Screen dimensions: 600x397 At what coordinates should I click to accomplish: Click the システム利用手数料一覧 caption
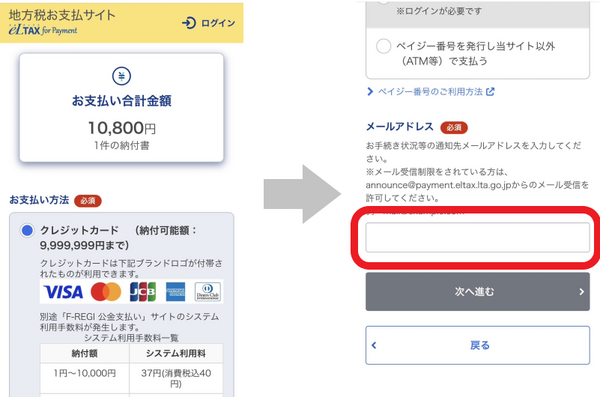pyautogui.click(x=131, y=338)
